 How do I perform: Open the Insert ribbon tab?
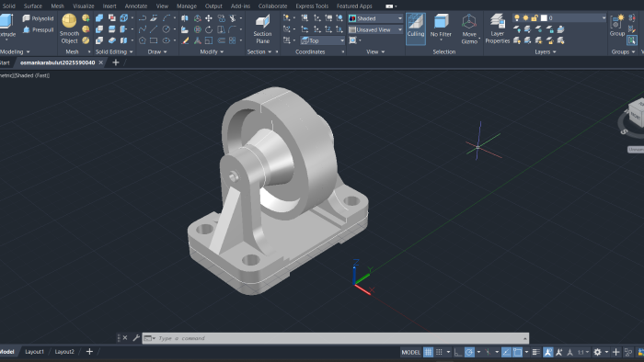click(x=109, y=6)
